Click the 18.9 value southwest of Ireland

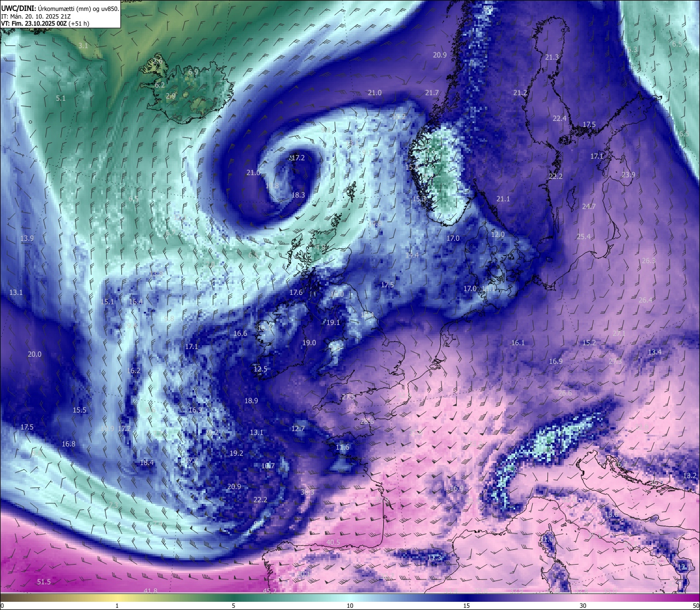(251, 400)
